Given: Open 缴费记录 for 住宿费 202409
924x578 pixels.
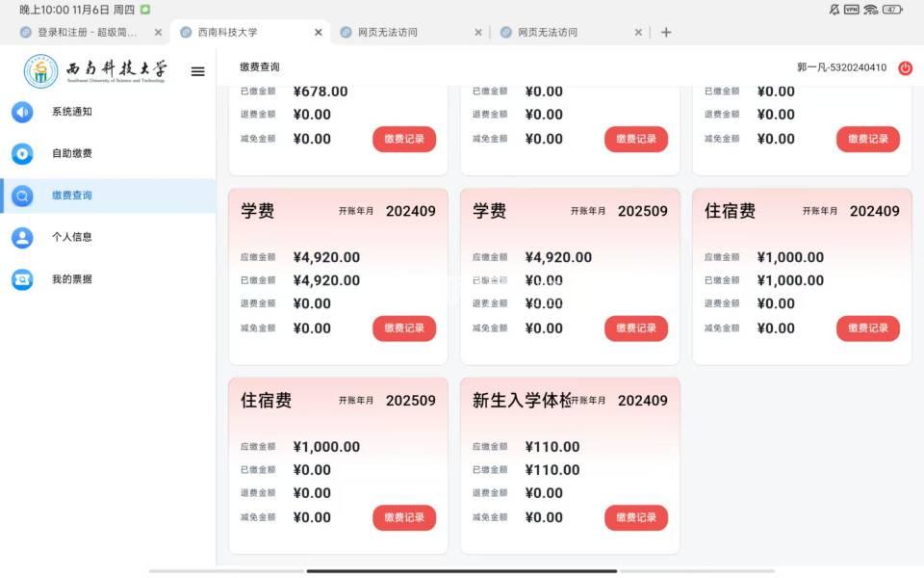Looking at the screenshot, I should coord(867,328).
